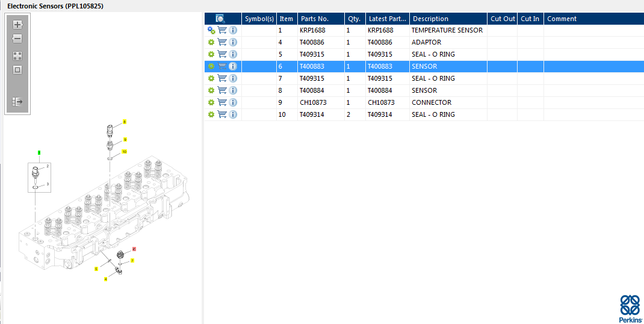Sort by Symbol(s) column header

tap(259, 19)
